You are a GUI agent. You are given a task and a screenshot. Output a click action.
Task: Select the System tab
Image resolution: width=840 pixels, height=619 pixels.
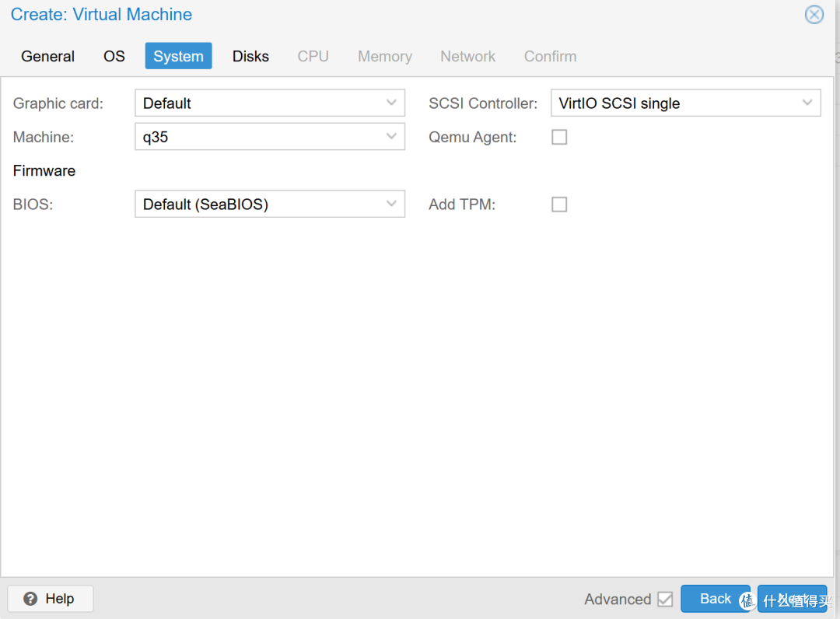click(x=178, y=56)
